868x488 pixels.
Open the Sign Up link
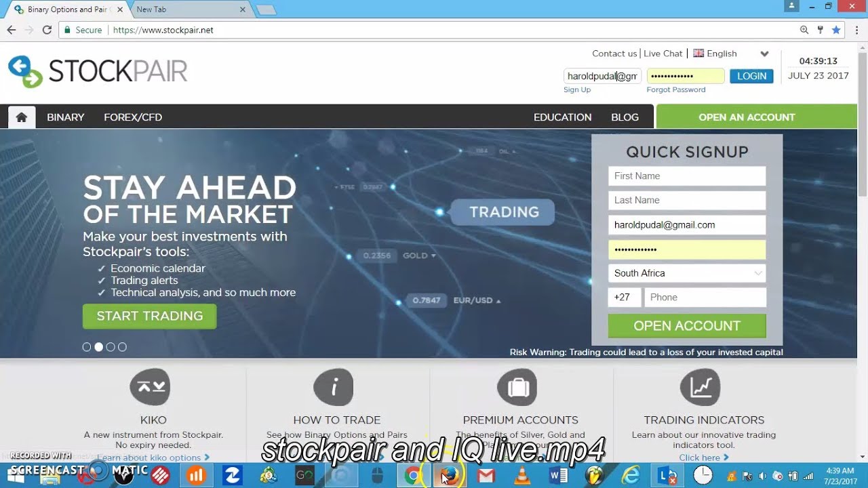(577, 89)
